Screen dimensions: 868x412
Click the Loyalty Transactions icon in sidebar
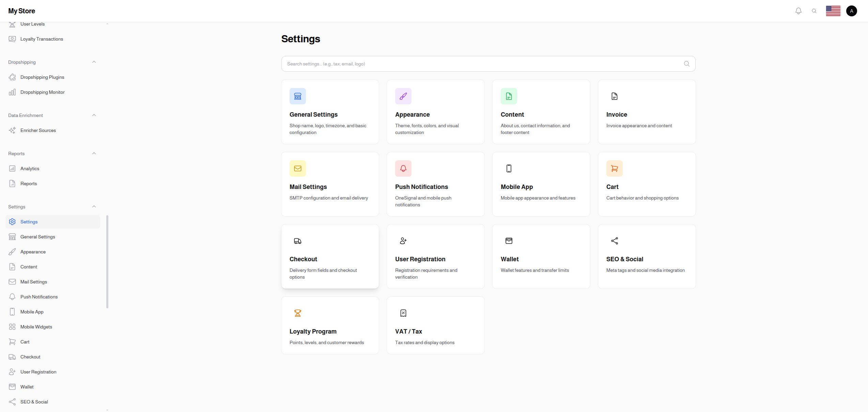coord(12,39)
